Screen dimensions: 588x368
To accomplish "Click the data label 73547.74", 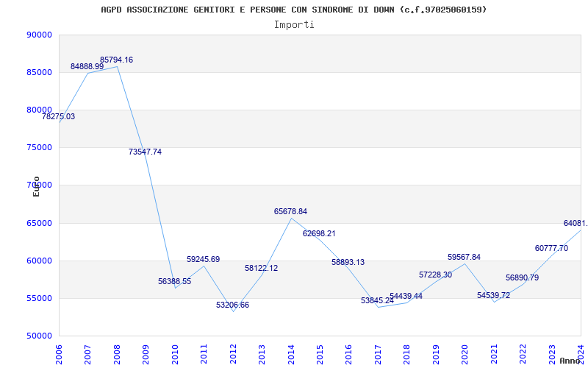I will (x=145, y=152).
